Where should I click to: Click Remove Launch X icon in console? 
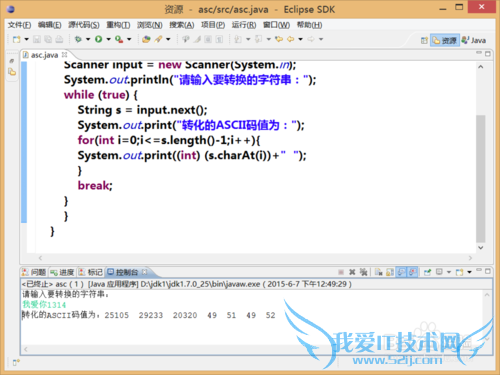pyautogui.click(x=352, y=272)
